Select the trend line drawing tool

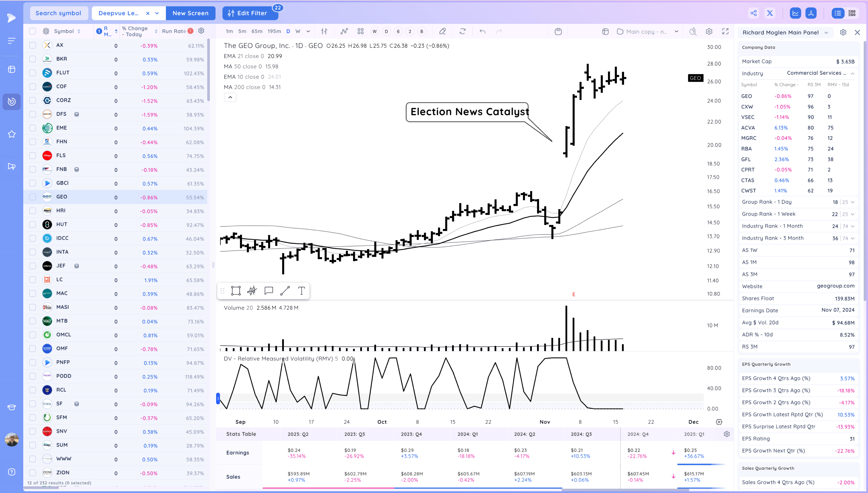(x=285, y=291)
